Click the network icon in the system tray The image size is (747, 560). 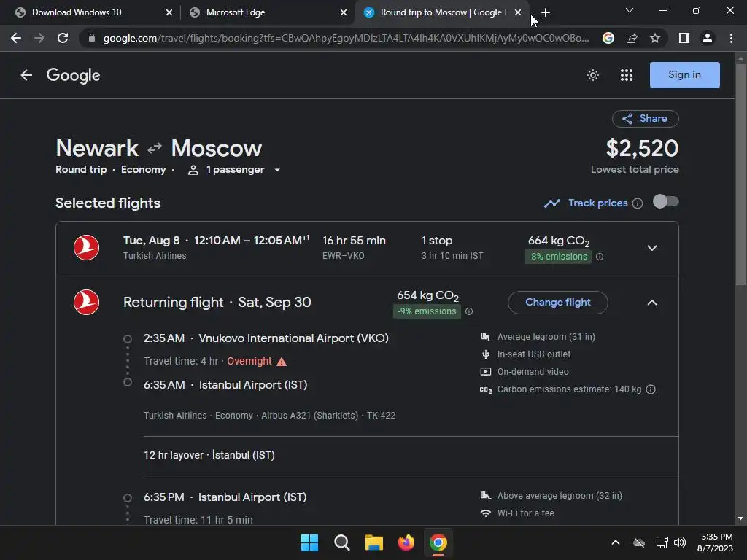662,542
